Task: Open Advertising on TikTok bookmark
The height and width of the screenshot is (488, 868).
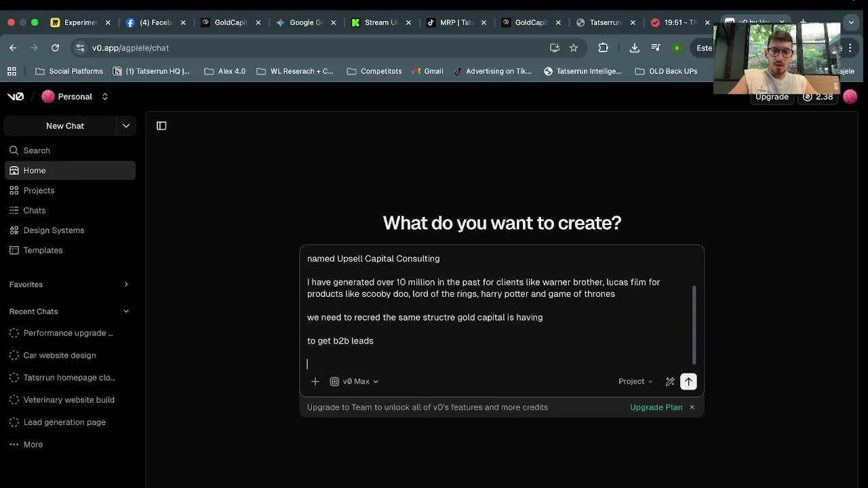Action: click(492, 71)
